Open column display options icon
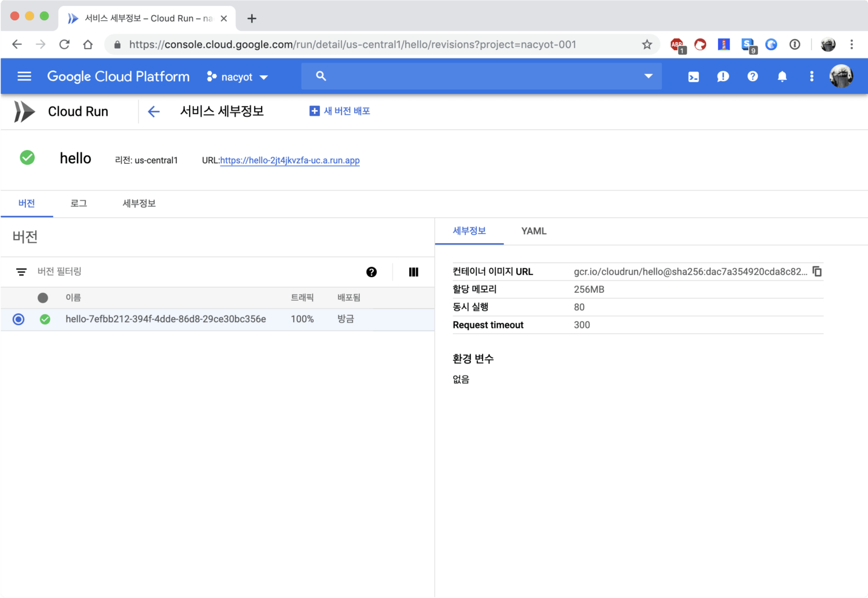 coord(413,272)
